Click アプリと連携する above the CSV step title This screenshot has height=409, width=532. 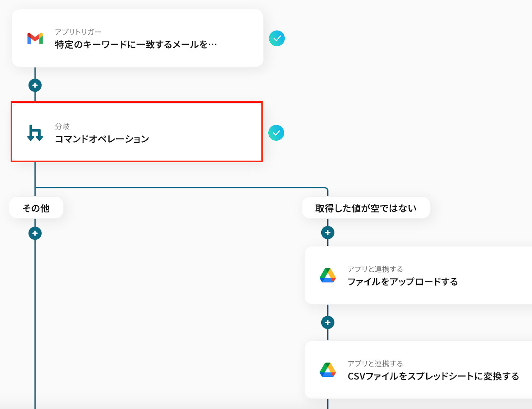pyautogui.click(x=375, y=364)
